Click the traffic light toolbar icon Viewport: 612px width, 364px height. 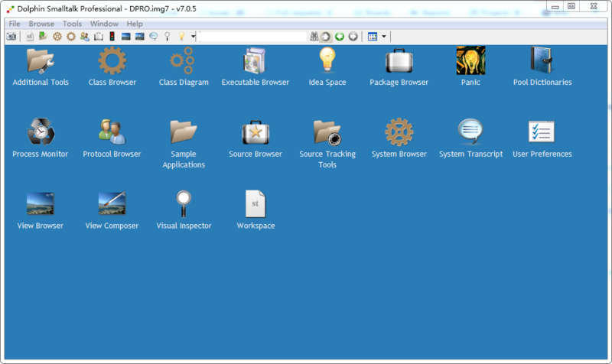tap(112, 37)
